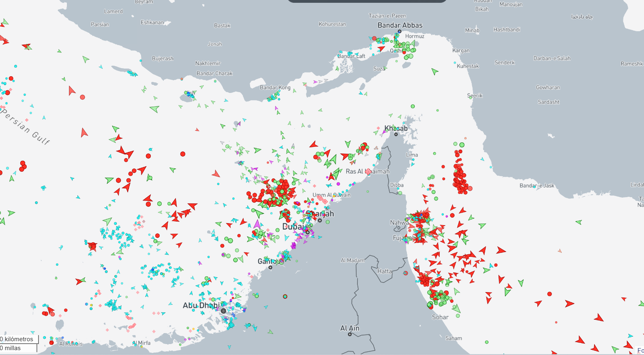Select the Sharjah port circle marker
Viewport: 644px width, 355px height.
[320, 220]
